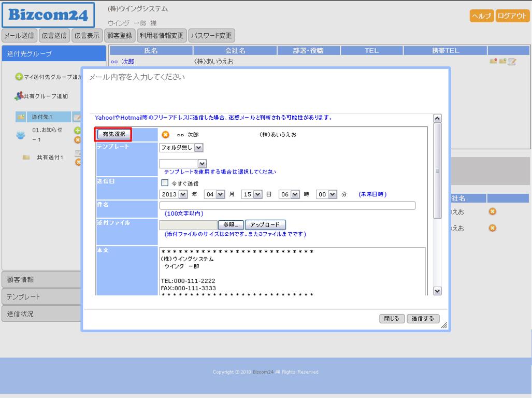Click the 01.お知らせ group people icon

tap(21, 135)
